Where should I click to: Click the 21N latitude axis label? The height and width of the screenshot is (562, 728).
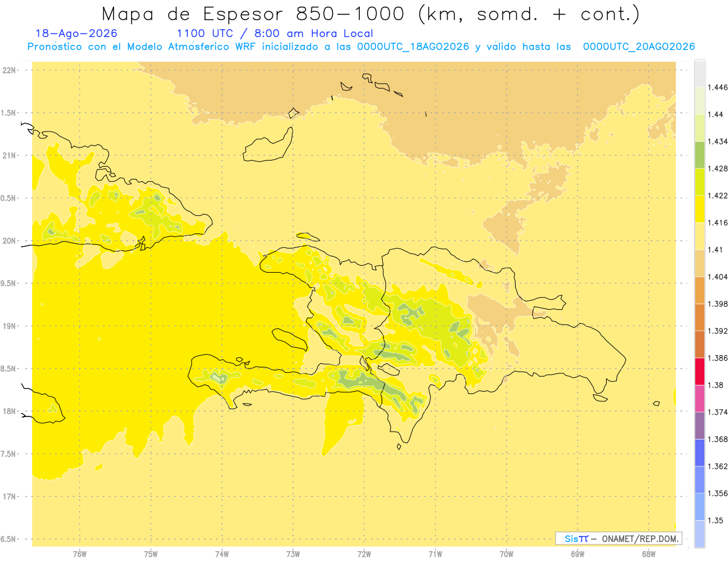(x=8, y=156)
